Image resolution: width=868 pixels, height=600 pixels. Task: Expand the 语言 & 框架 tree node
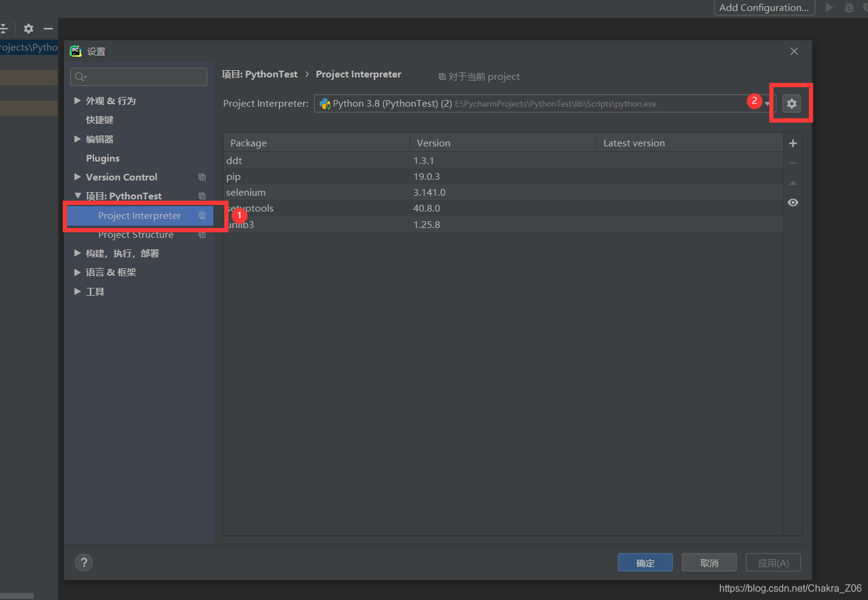point(77,273)
